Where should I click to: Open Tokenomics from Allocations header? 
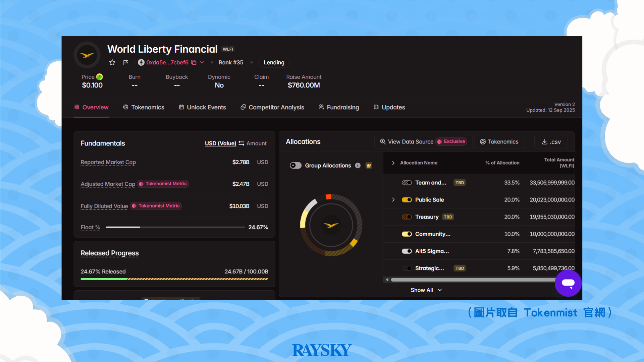[x=499, y=142]
